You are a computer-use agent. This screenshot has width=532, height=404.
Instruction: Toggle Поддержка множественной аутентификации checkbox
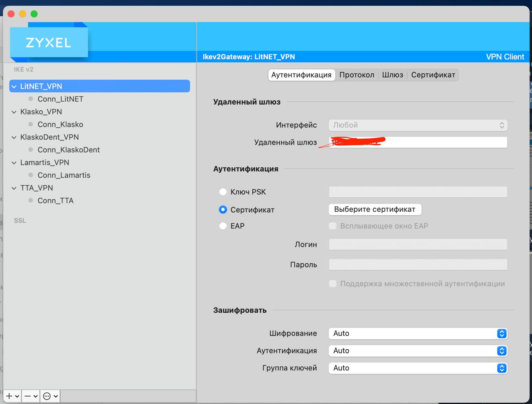(x=332, y=284)
